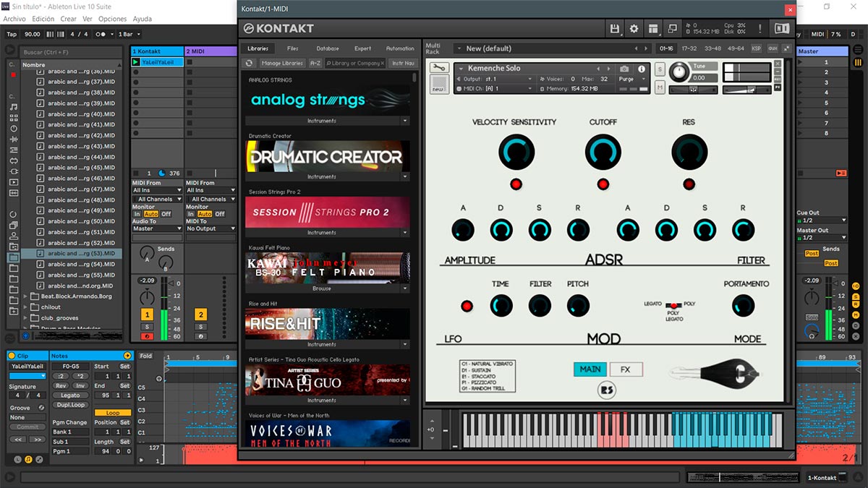Open Kontakt save/load disk icon menu

[615, 29]
